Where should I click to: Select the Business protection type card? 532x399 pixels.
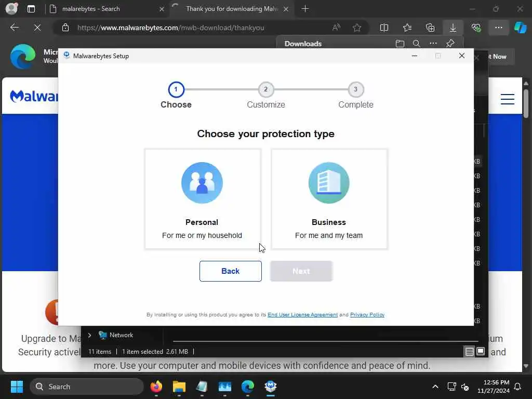coord(329,199)
